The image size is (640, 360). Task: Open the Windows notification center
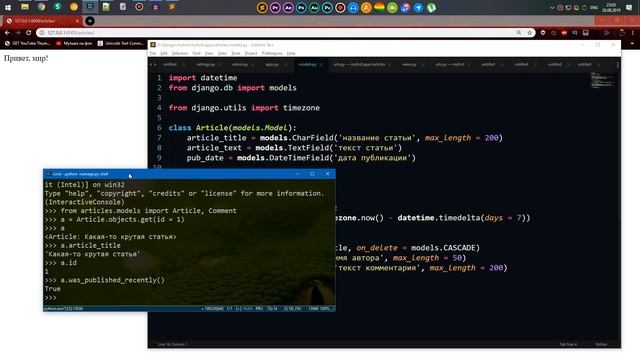629,7
